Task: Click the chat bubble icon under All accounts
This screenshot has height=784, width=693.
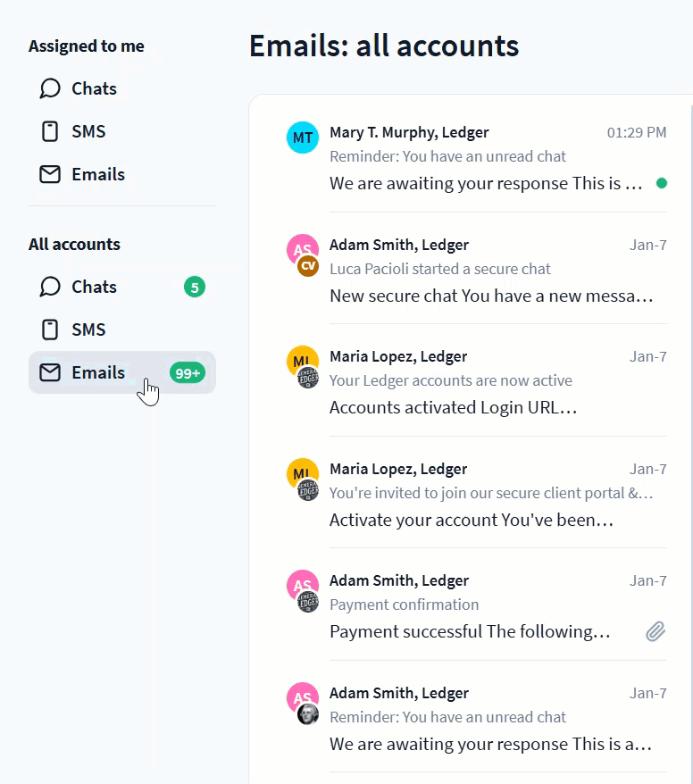Action: coord(50,287)
